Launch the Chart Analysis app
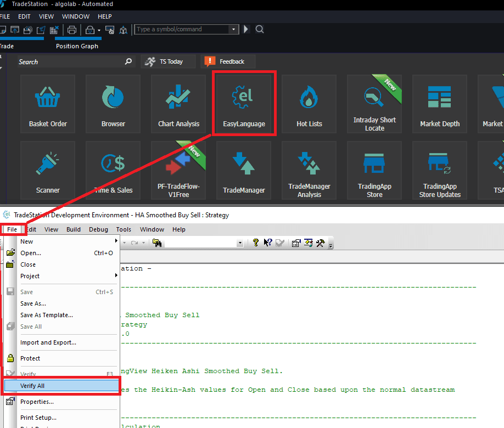Viewport: 504px width, 428px height. pos(178,103)
